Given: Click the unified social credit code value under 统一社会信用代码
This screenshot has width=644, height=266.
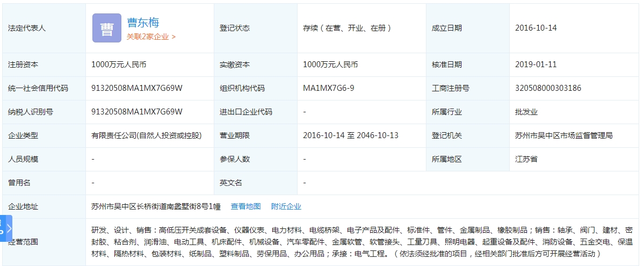Looking at the screenshot, I should tap(137, 88).
